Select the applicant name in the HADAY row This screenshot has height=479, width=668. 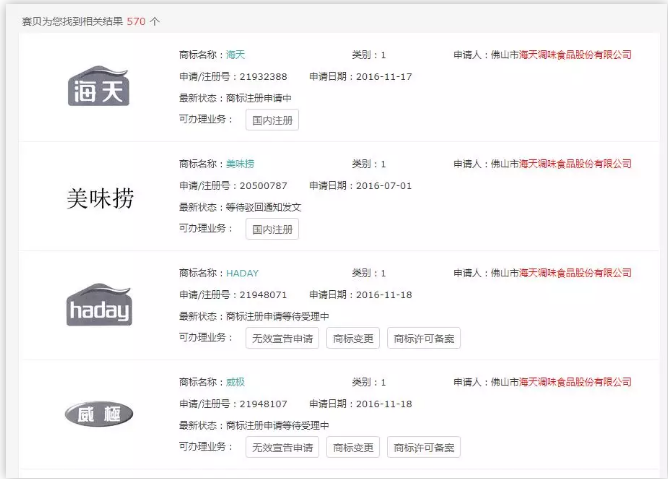(x=561, y=273)
